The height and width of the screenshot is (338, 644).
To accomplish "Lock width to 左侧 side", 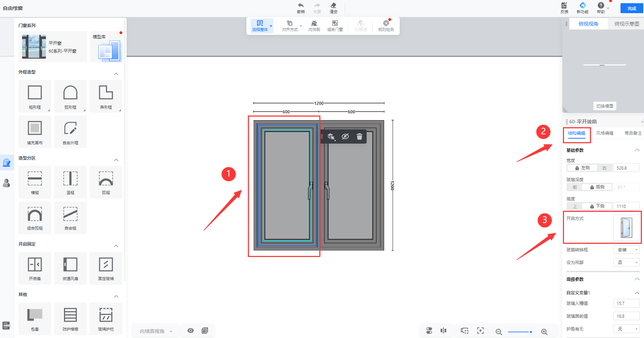I will click(582, 168).
